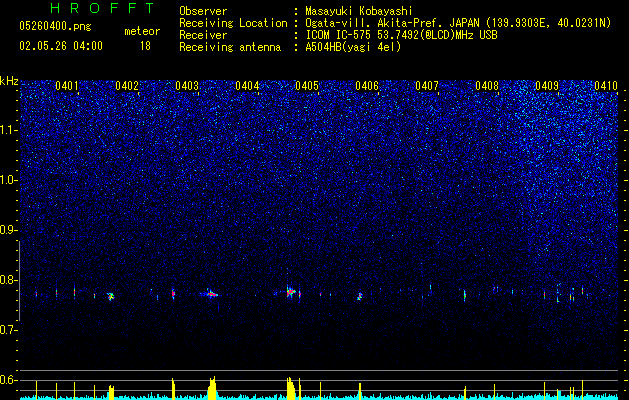This screenshot has width=629, height=400.
Task: Click the timestamp 02.05.26 04:00
Action: (x=61, y=46)
